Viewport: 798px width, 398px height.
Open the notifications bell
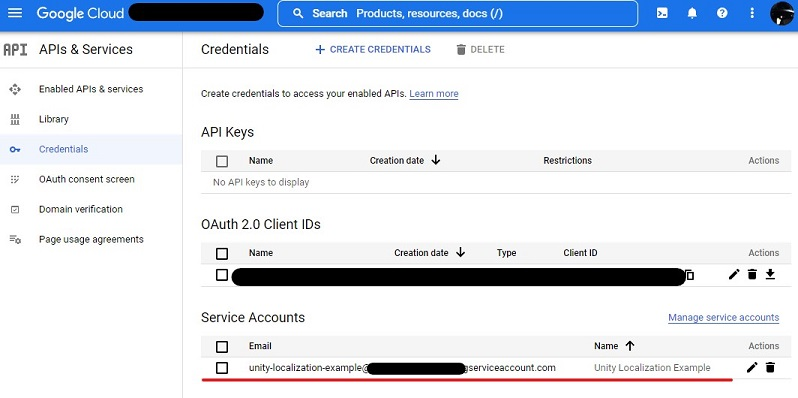point(692,13)
